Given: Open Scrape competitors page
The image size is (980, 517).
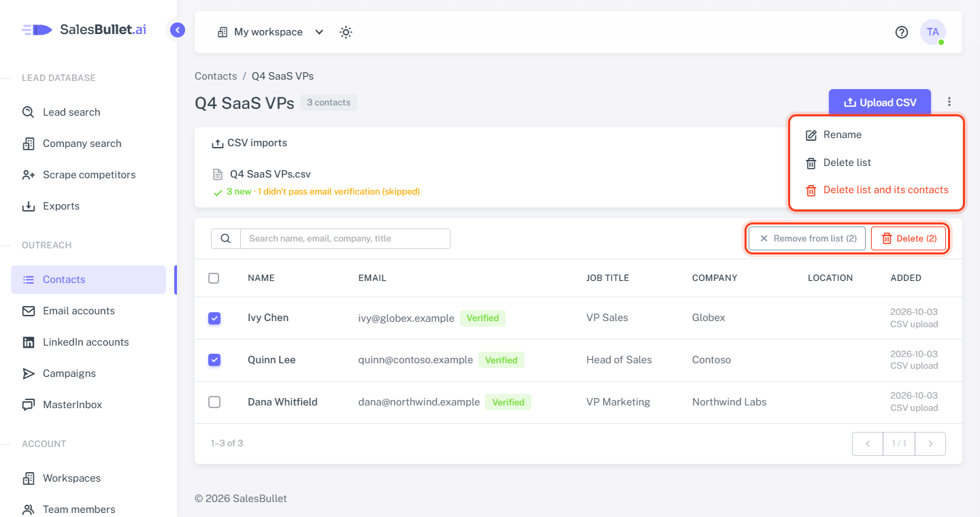Looking at the screenshot, I should click(88, 175).
